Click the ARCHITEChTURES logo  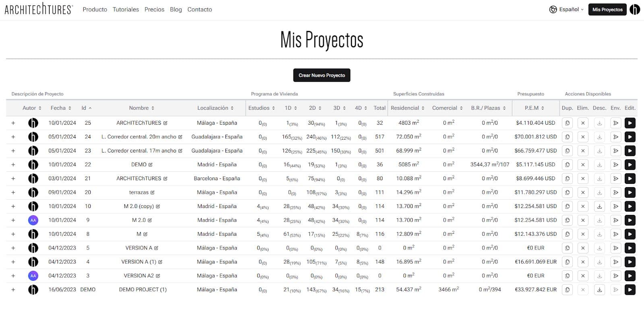coord(39,9)
